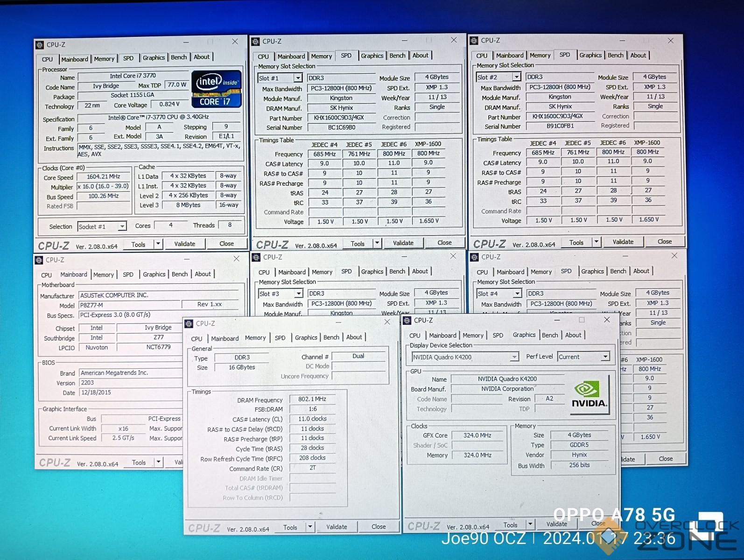Open the Slot #2 memory slot dropdown
The image size is (744, 560).
516,77
